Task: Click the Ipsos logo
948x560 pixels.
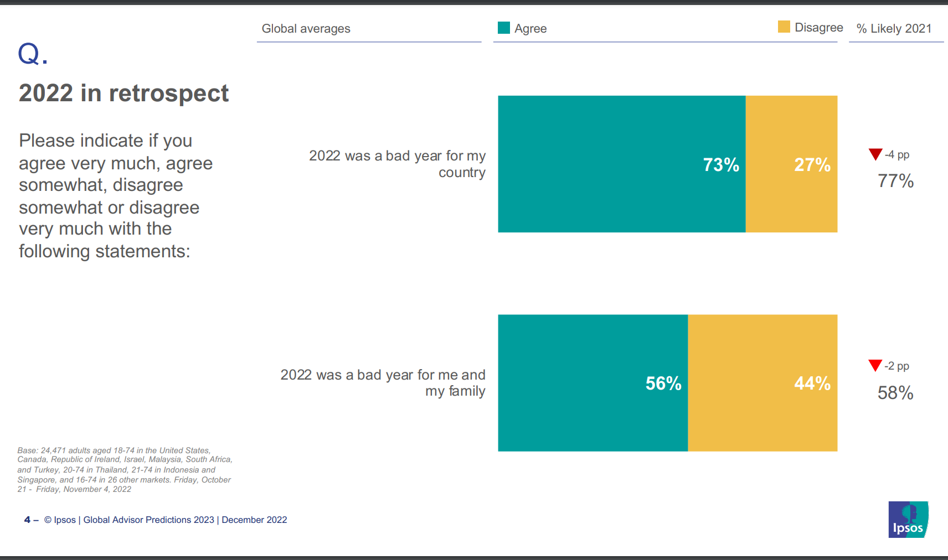Action: coord(908,519)
